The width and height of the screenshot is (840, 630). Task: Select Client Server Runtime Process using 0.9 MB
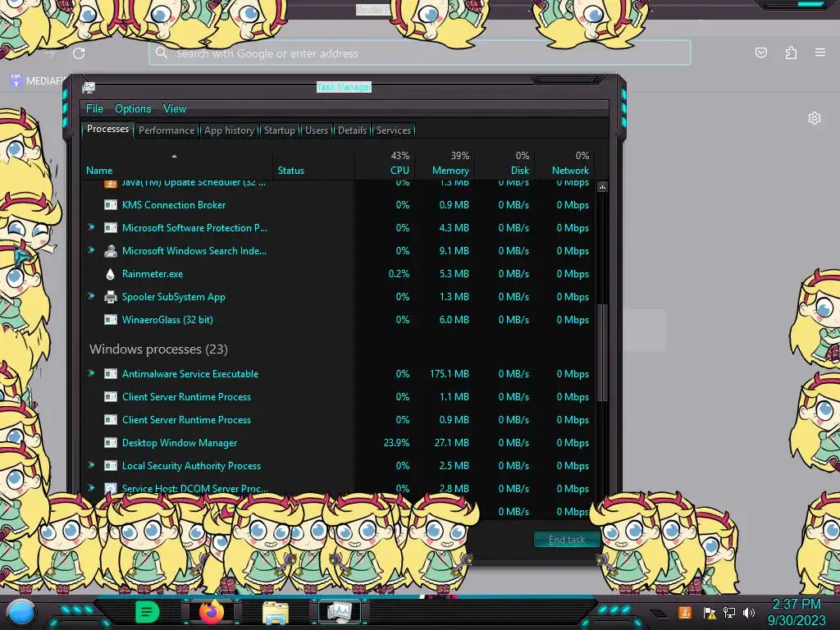point(337,420)
